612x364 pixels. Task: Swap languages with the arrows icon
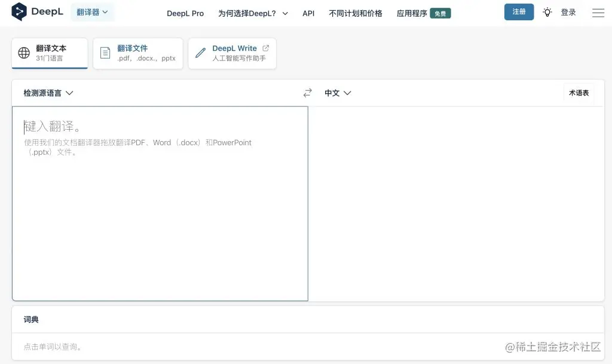pyautogui.click(x=308, y=93)
